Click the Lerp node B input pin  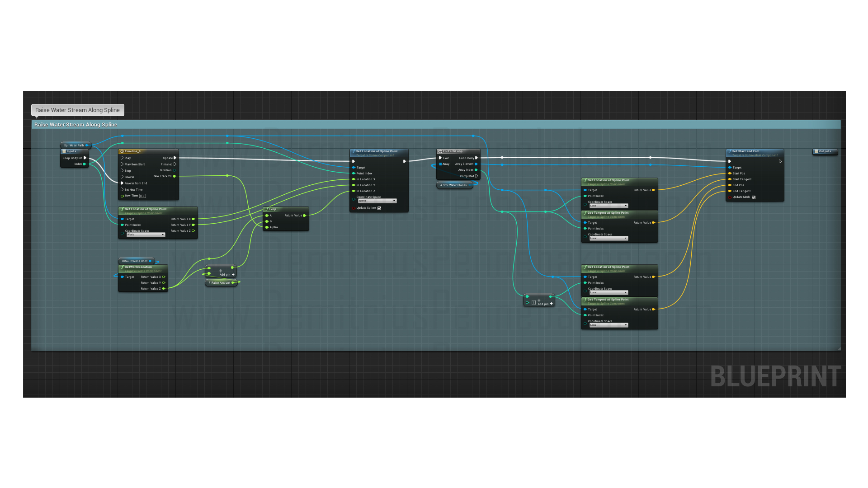267,221
